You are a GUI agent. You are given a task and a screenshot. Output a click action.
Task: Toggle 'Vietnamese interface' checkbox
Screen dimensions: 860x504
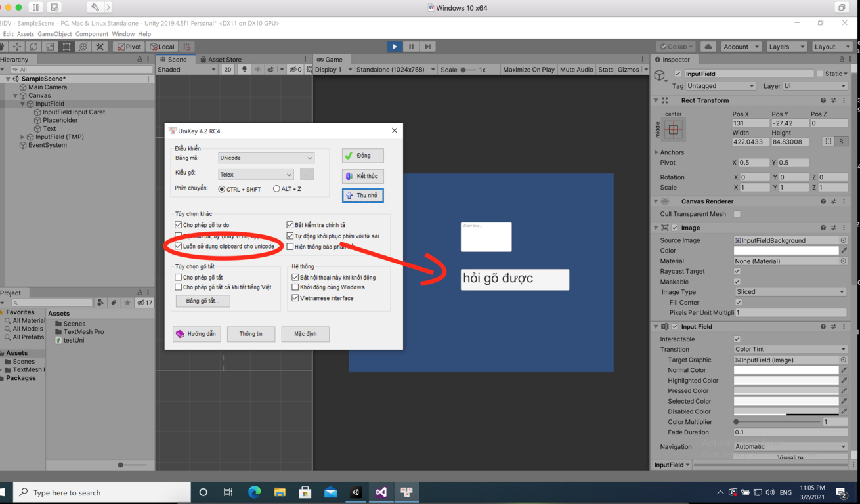pyautogui.click(x=295, y=298)
